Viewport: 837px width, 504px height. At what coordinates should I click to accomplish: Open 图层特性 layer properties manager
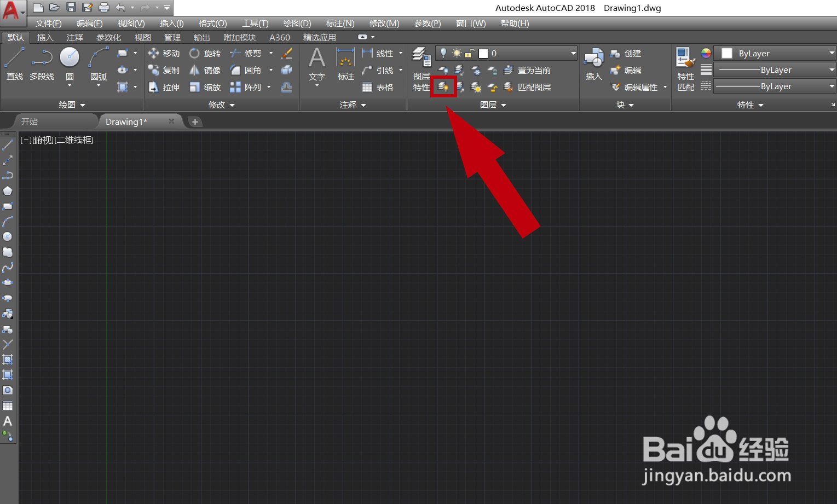click(422, 69)
